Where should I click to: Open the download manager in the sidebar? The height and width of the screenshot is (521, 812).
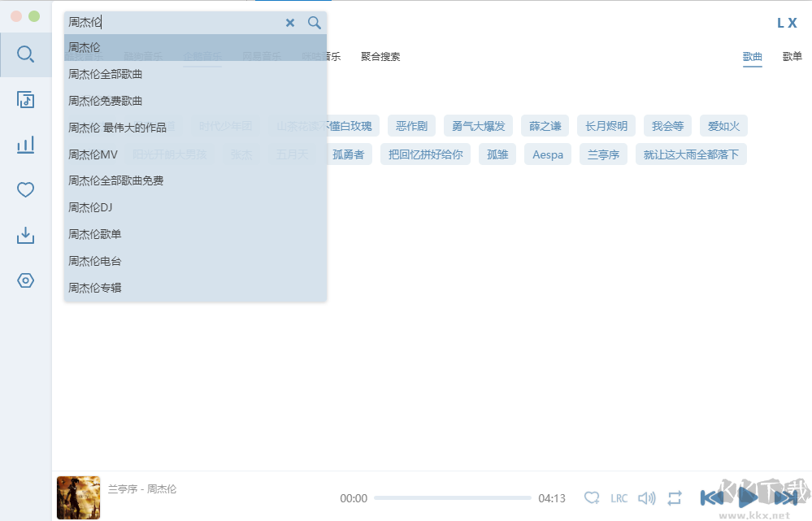(26, 235)
